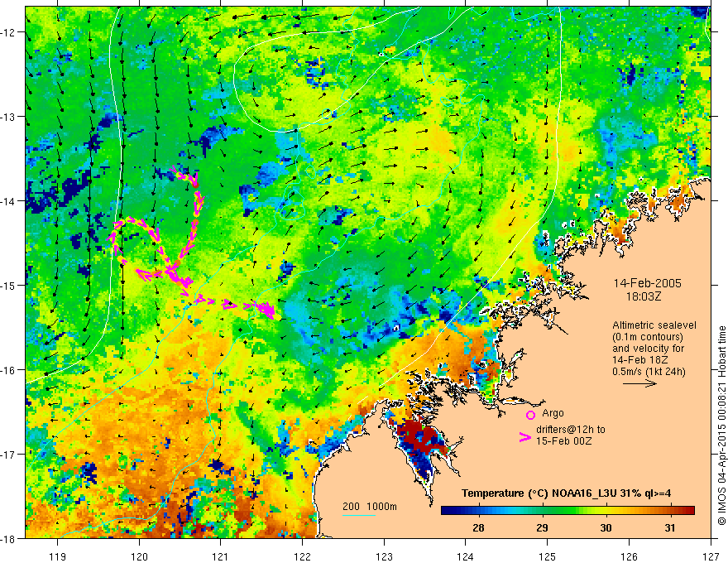Click longitude axis label 119
Viewport: 728px width, 563px height.
tap(57, 556)
